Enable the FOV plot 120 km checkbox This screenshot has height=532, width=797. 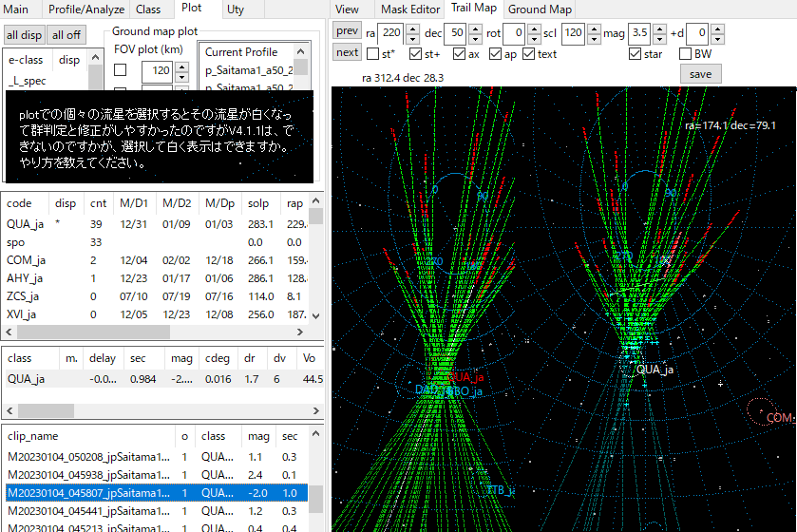120,70
